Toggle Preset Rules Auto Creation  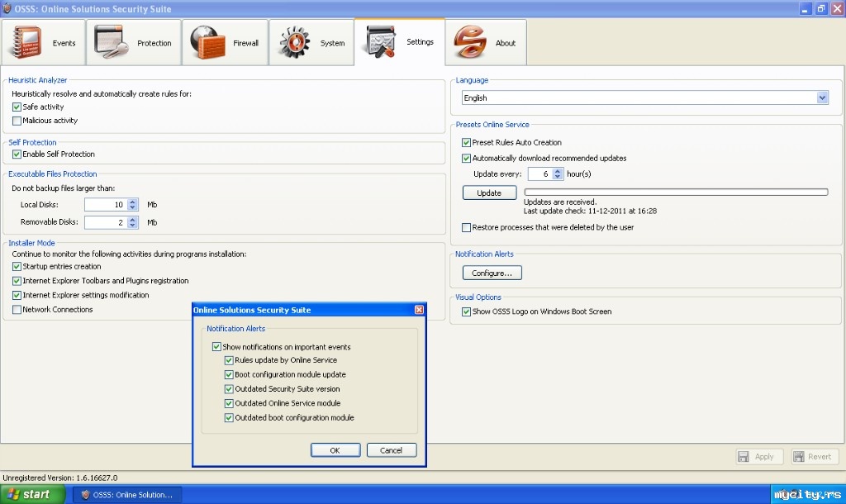point(466,142)
